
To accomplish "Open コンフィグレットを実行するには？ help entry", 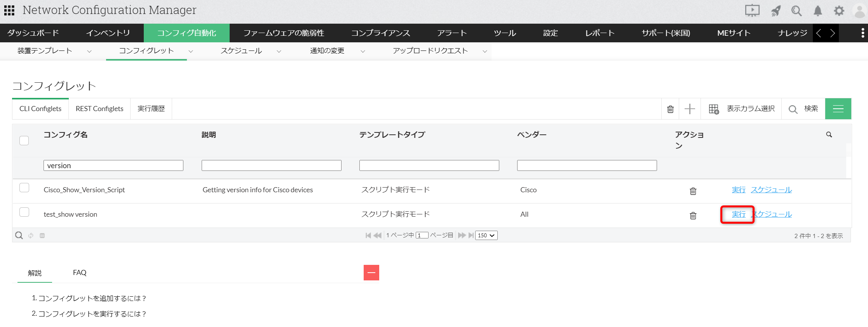I will point(92,314).
